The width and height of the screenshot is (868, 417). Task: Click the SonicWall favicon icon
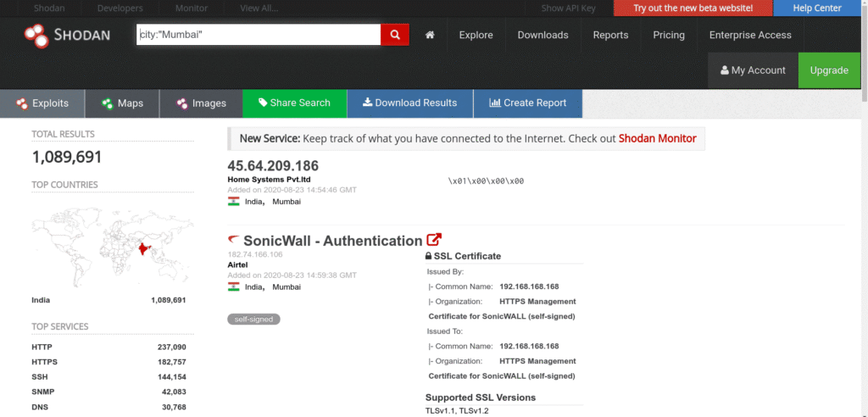(234, 241)
